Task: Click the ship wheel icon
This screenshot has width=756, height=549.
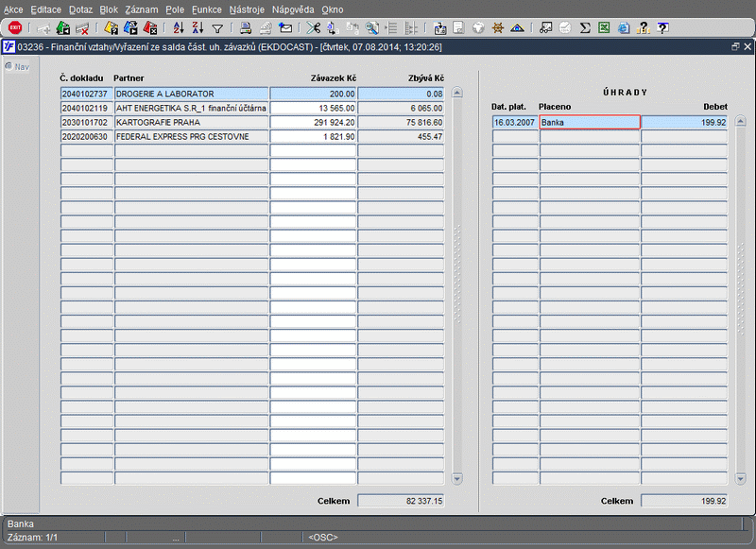Action: [x=498, y=28]
